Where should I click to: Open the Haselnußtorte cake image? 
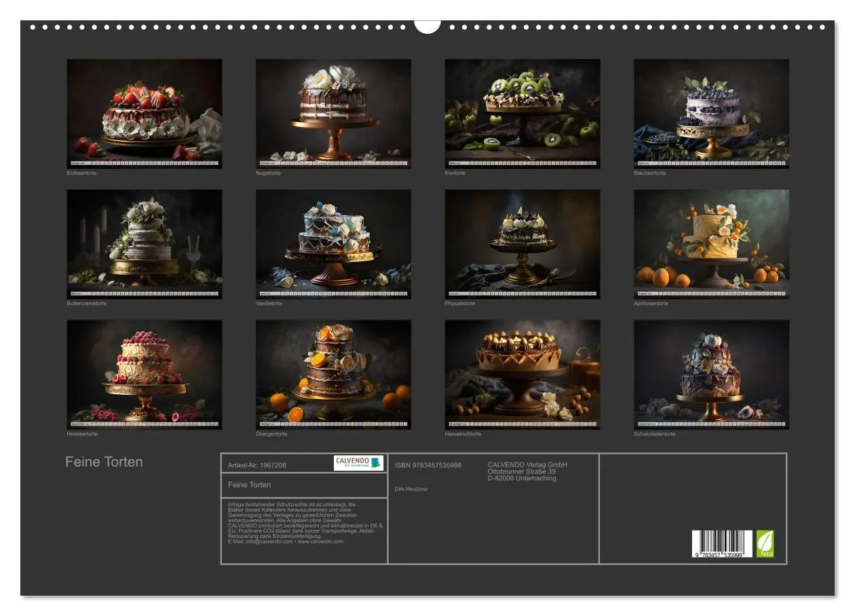click(x=522, y=374)
